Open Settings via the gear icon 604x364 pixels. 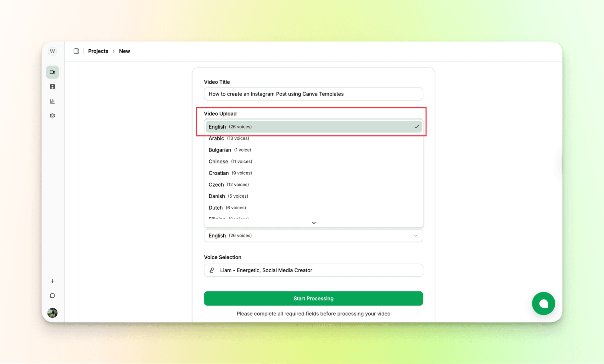click(x=52, y=115)
